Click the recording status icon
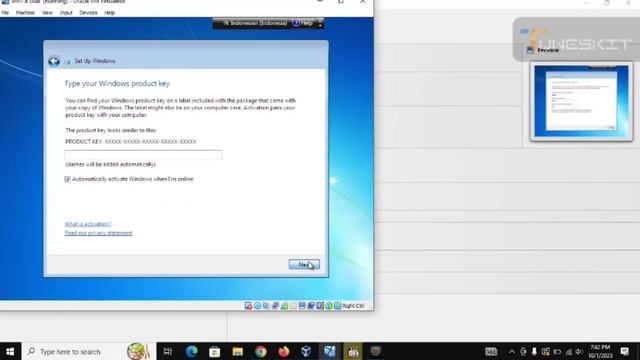640x360 pixels. tap(311, 306)
